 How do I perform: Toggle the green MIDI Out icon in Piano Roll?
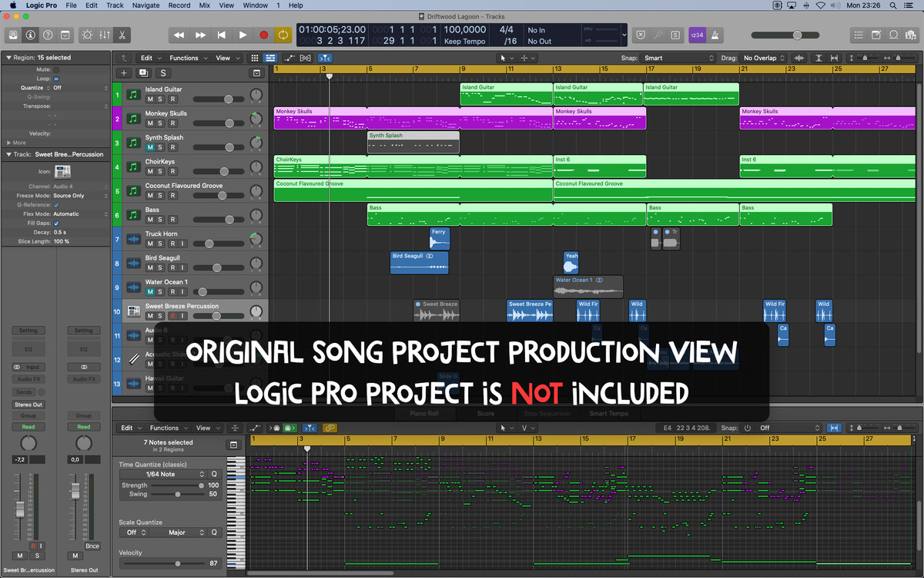(290, 428)
